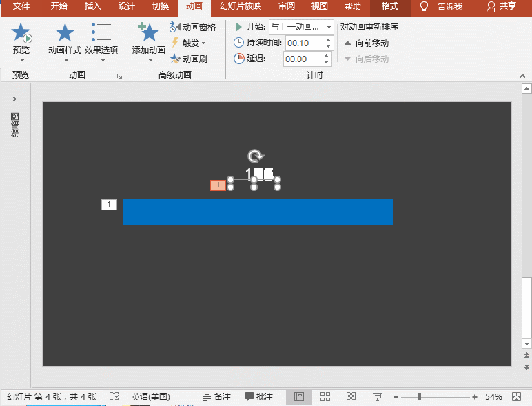Click Move Later (向后移动)
This screenshot has height=406, width=532.
coord(367,59)
